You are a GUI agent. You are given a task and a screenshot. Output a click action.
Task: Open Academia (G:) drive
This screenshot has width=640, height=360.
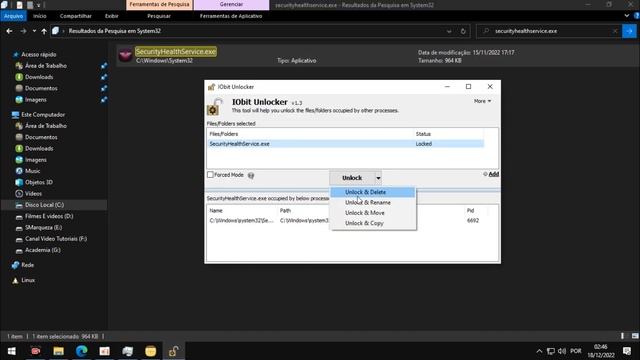[42, 250]
